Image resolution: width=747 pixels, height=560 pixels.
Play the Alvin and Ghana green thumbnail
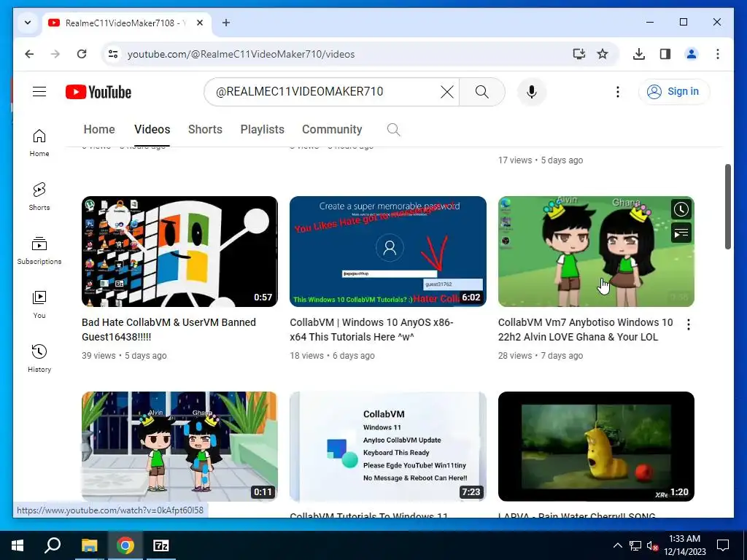(596, 252)
